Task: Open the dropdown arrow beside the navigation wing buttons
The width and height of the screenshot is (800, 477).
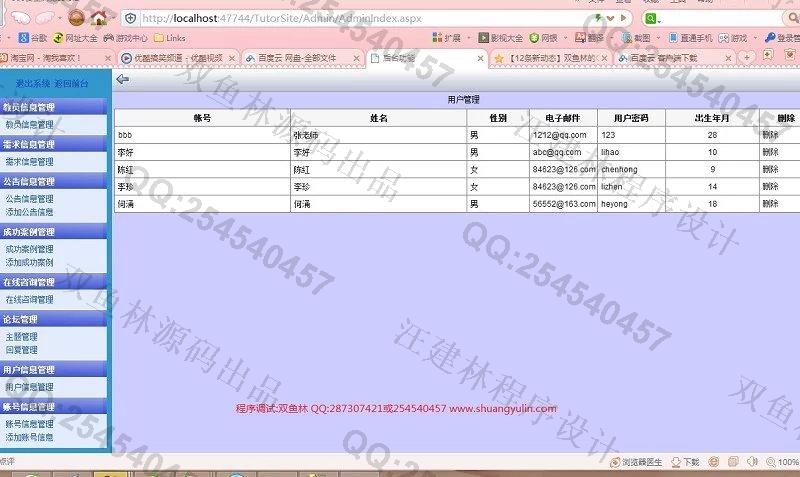Action: coord(60,19)
